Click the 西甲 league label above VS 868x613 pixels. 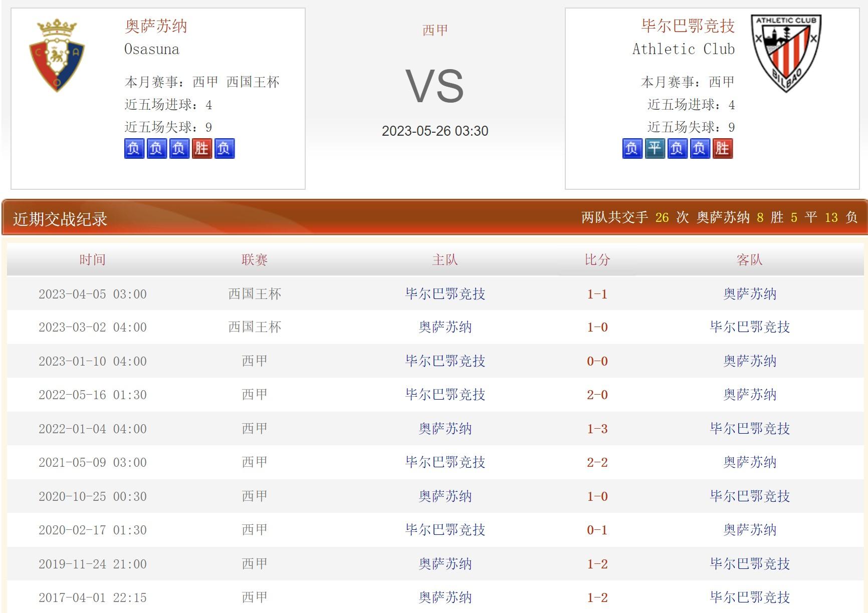435,30
